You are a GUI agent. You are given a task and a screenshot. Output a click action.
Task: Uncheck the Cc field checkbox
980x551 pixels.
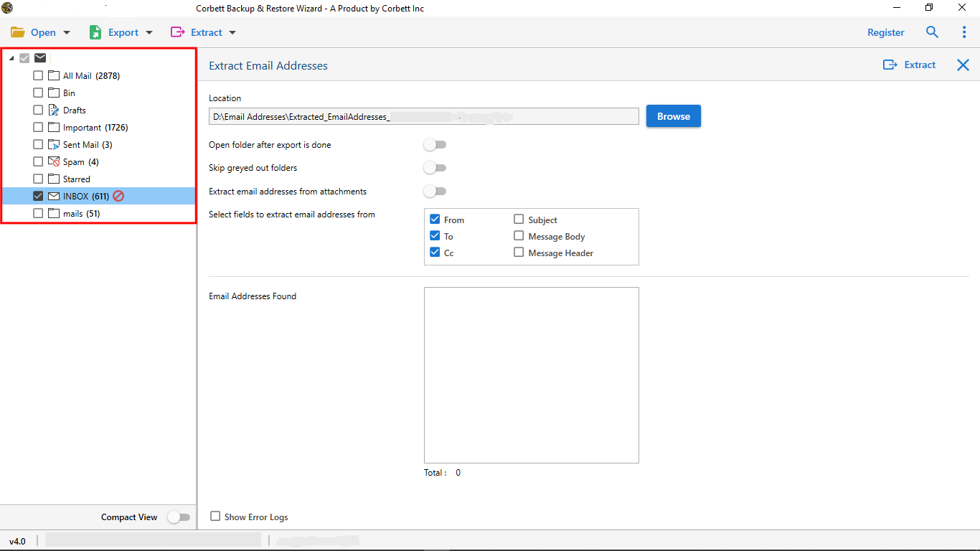click(435, 253)
